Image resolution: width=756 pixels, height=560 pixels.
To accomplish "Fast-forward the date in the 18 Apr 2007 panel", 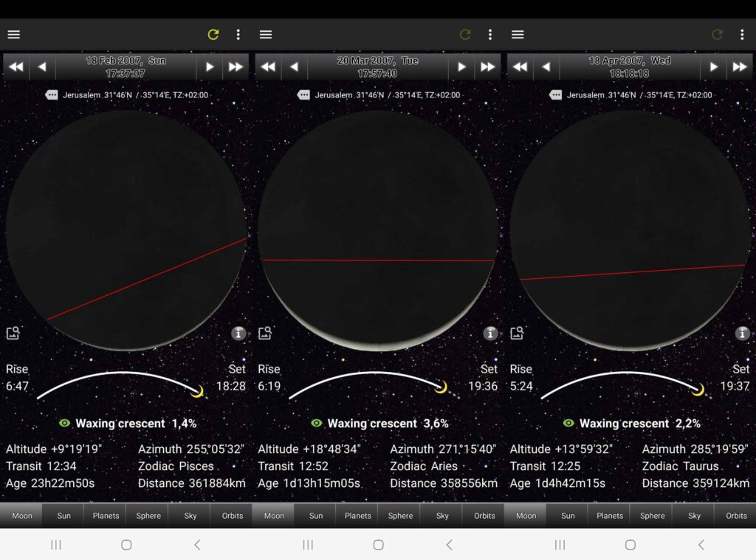I will pos(740,67).
